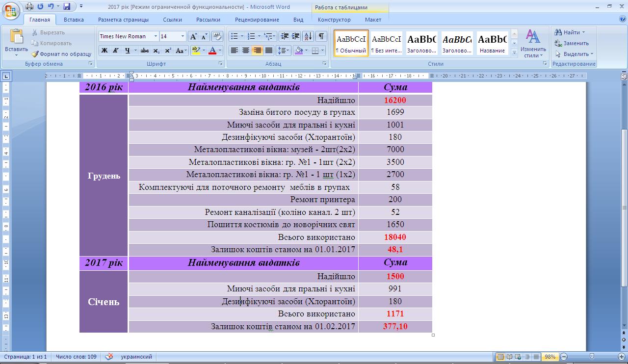Viewport: 628px width, 364px height.
Task: Select the Название style thumbnail
Action: click(492, 43)
